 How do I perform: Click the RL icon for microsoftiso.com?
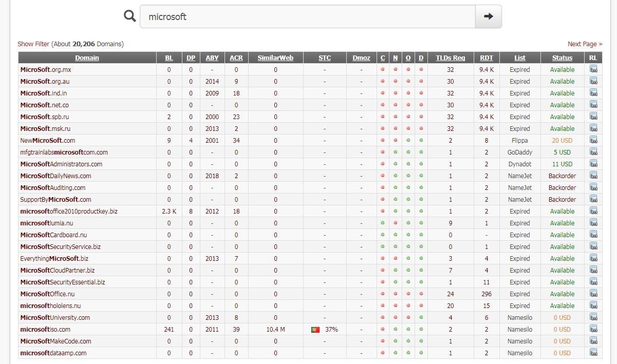pos(593,329)
